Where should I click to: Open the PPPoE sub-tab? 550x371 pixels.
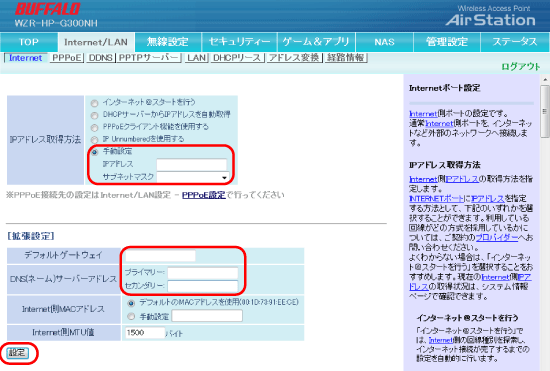click(x=67, y=58)
